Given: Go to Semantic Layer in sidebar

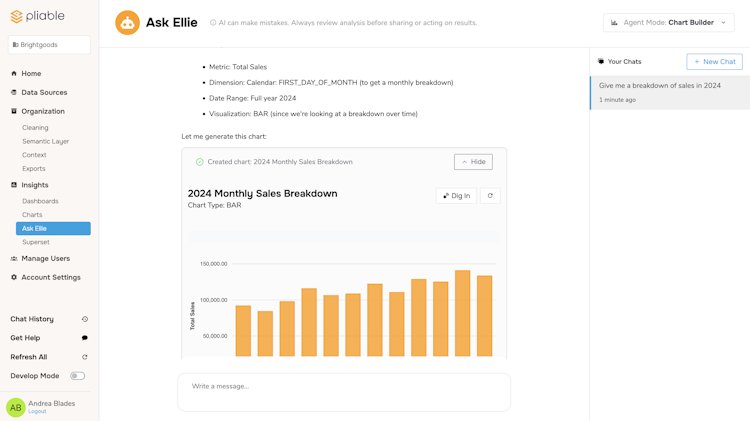Looking at the screenshot, I should click(46, 141).
